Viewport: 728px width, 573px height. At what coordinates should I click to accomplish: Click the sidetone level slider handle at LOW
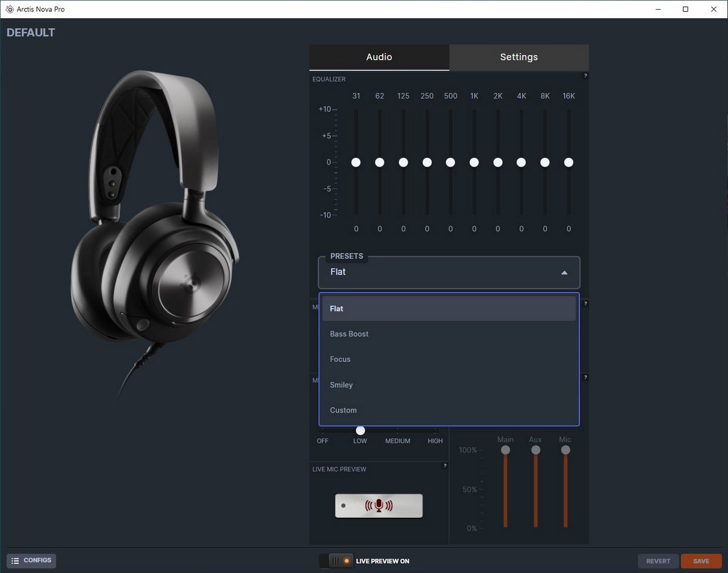pos(360,430)
